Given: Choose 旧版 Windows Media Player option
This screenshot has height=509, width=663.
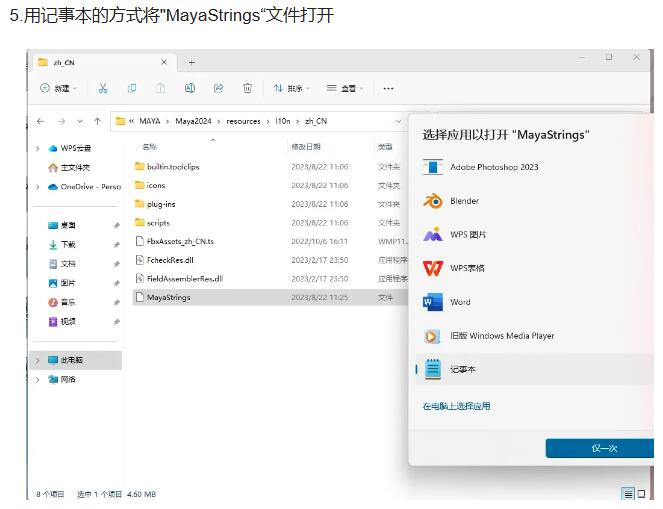Looking at the screenshot, I should pyautogui.click(x=502, y=336).
